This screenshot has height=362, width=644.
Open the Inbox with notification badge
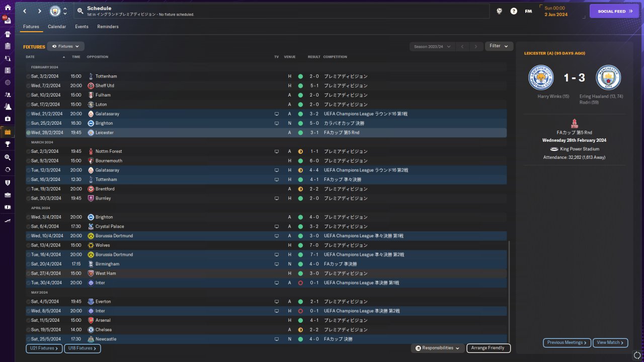[7, 21]
